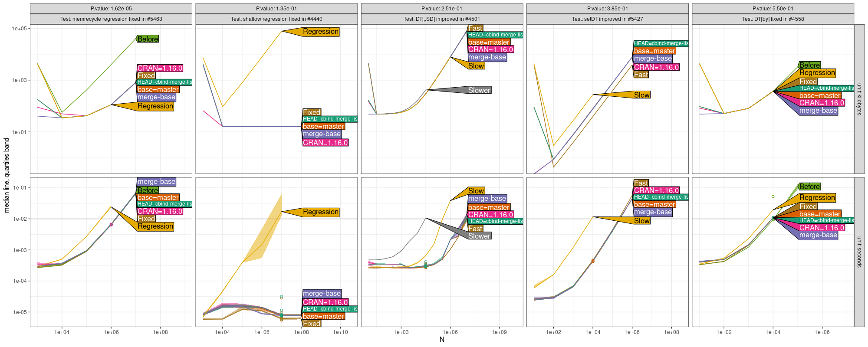Click "Before" label in memrecycle kilobytes panel
This screenshot has width=868, height=347.
(148, 39)
